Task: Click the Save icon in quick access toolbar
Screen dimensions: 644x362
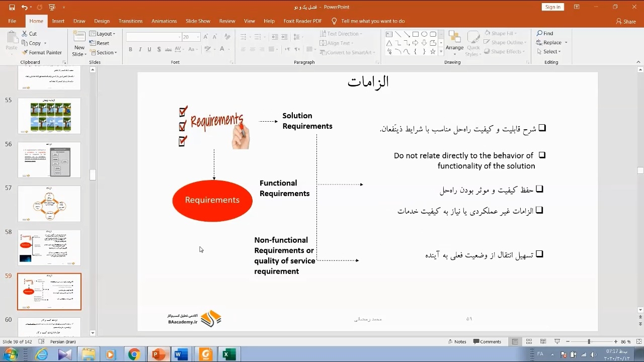Action: click(x=12, y=8)
